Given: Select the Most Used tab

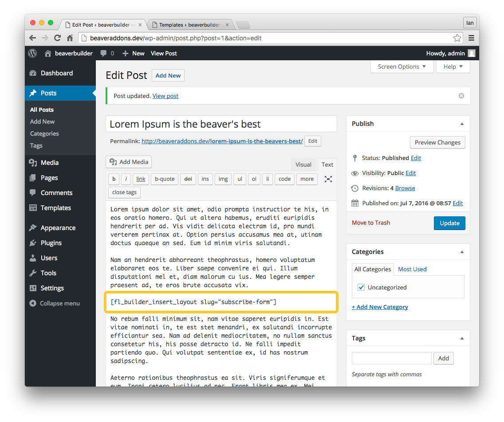Looking at the screenshot, I should (x=412, y=269).
